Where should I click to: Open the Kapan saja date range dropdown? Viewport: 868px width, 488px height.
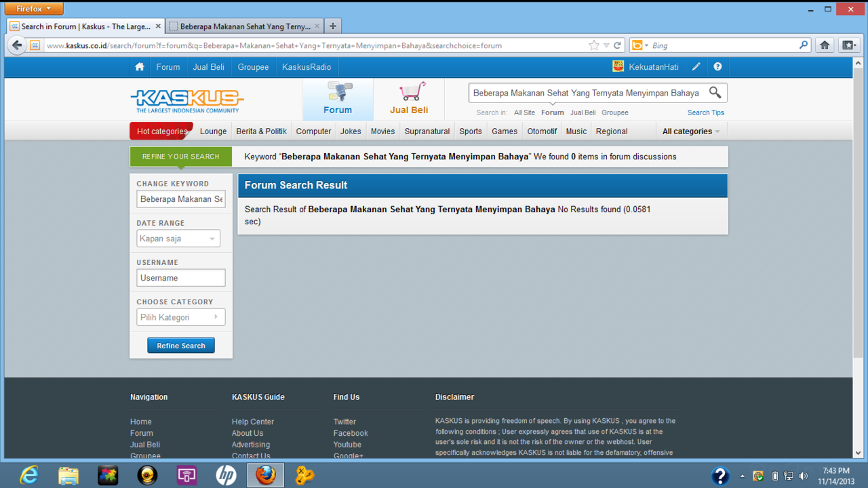pyautogui.click(x=178, y=239)
